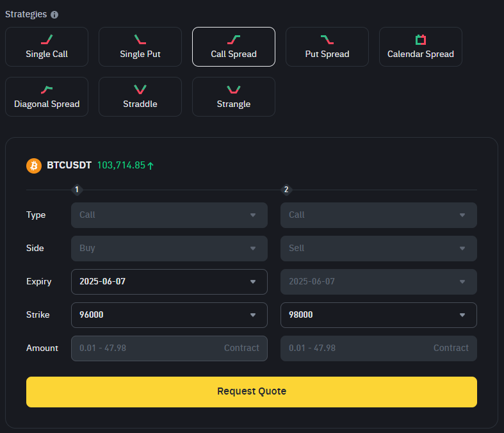504x433 pixels.
Task: Click the Bitcoin BTCUSDT coin icon
Action: pos(34,166)
